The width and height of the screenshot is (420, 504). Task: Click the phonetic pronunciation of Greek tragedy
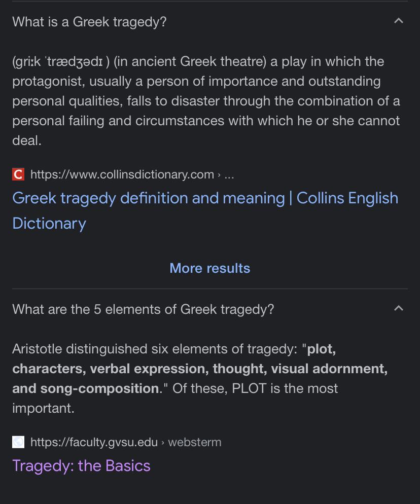(x=61, y=61)
